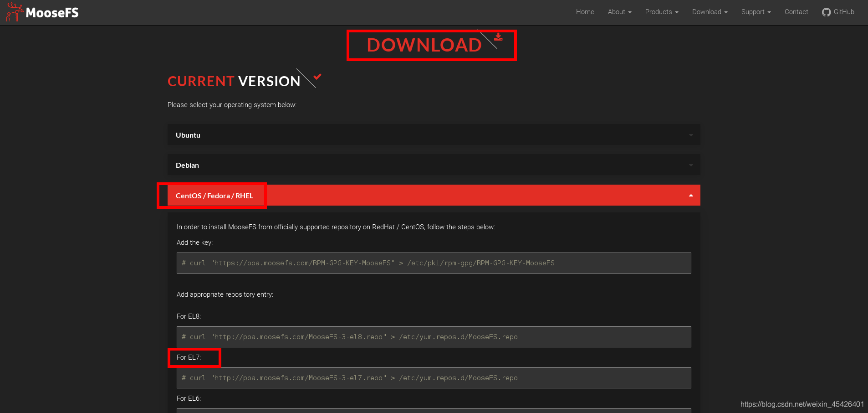868x413 pixels.
Task: Click the 'For EL6:' label
Action: [189, 398]
